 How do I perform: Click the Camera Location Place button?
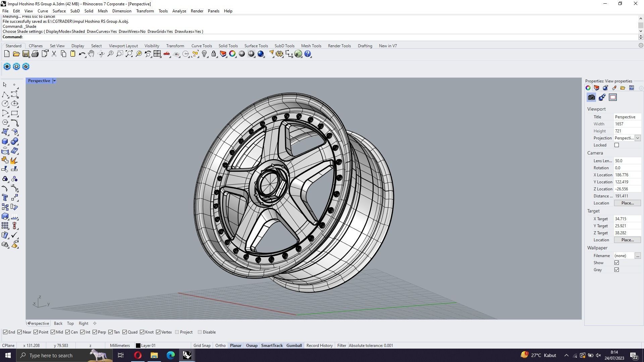pyautogui.click(x=627, y=203)
